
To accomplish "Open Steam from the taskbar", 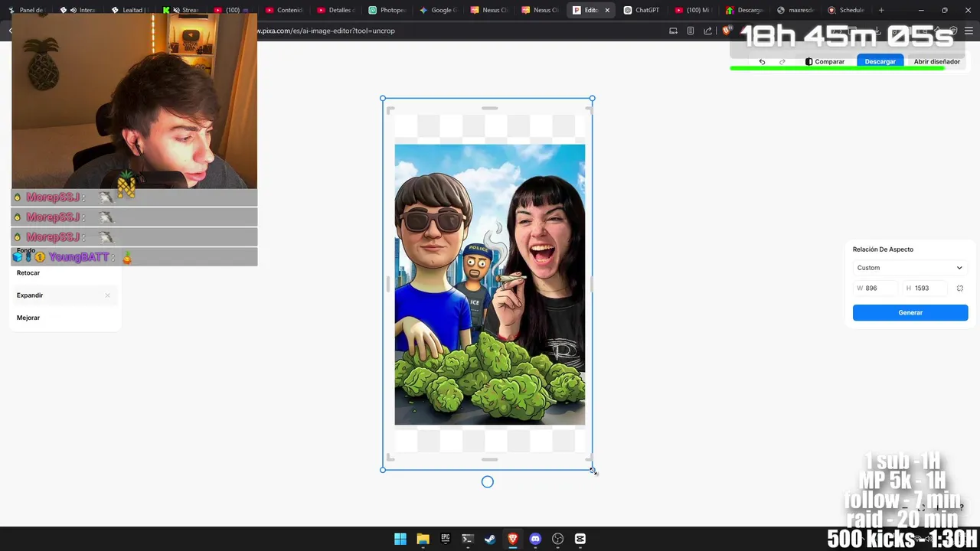I will tap(490, 539).
